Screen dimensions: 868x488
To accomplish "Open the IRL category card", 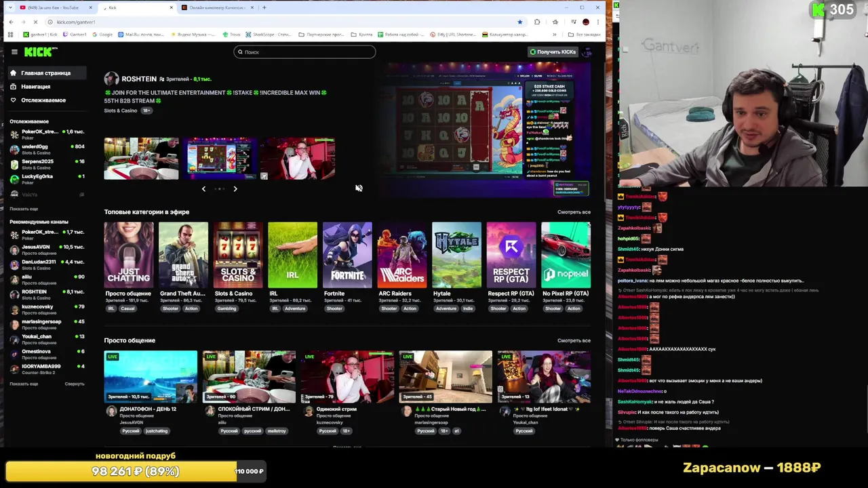I will (292, 256).
